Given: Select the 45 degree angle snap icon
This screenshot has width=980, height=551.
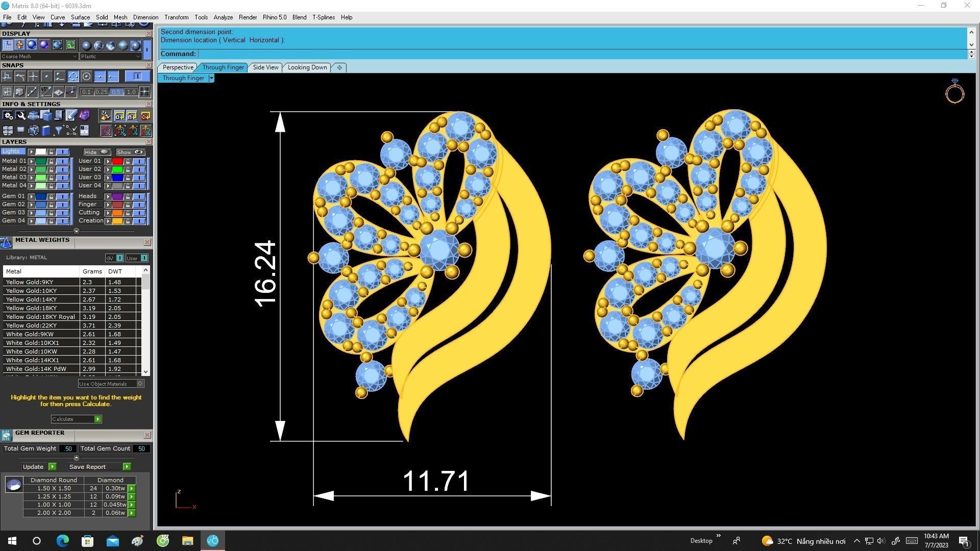Looking at the screenshot, I should (46, 92).
